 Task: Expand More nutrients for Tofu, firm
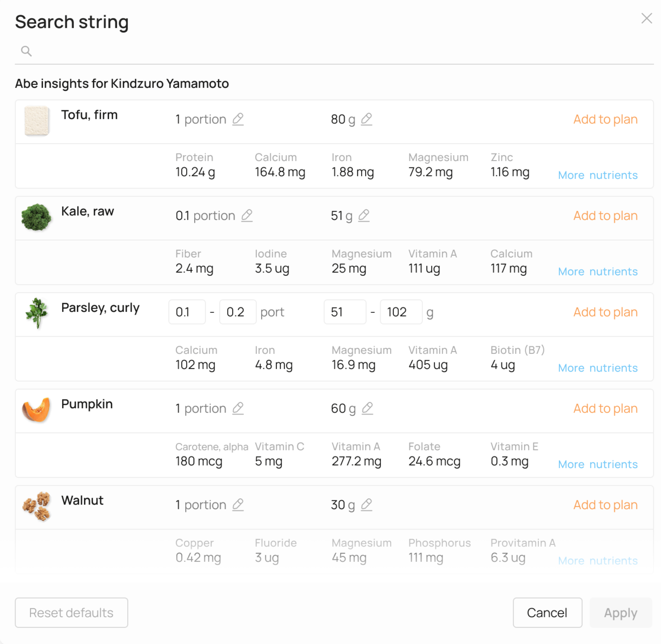(x=598, y=175)
